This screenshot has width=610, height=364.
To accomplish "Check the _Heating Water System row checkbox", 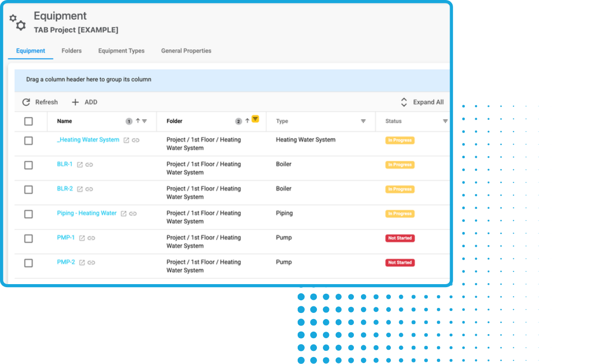I will tap(28, 141).
